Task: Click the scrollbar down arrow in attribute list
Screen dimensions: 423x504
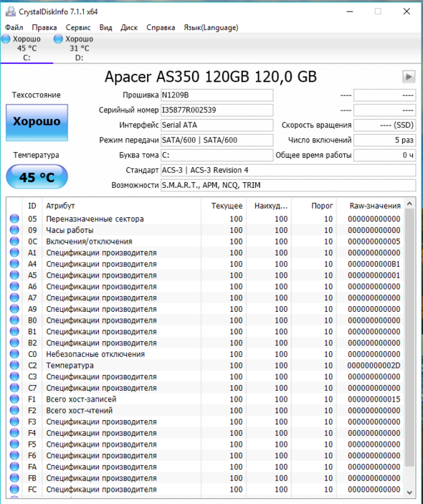Action: (409, 492)
